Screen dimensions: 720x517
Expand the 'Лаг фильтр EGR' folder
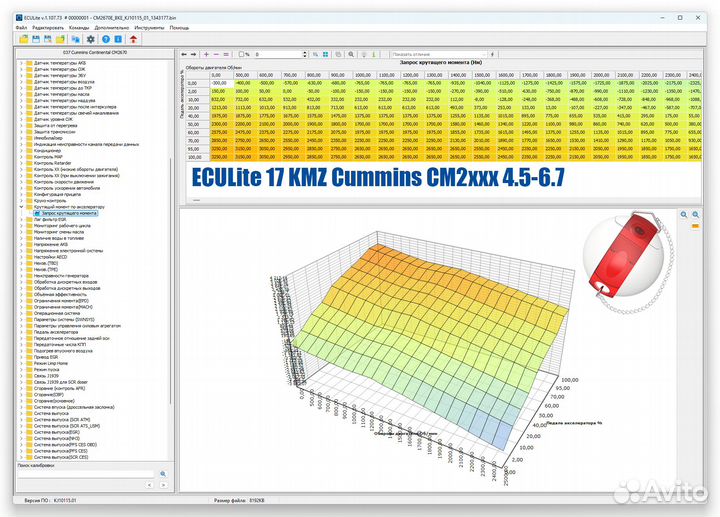click(x=21, y=219)
